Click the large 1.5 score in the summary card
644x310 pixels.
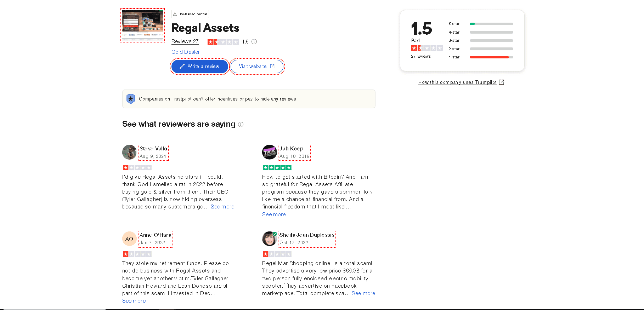422,28
